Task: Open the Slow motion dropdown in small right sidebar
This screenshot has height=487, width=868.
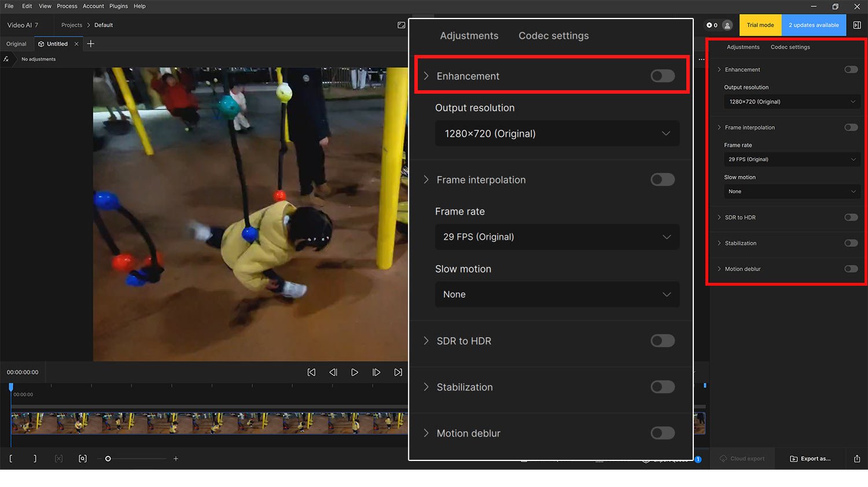Action: tap(791, 191)
